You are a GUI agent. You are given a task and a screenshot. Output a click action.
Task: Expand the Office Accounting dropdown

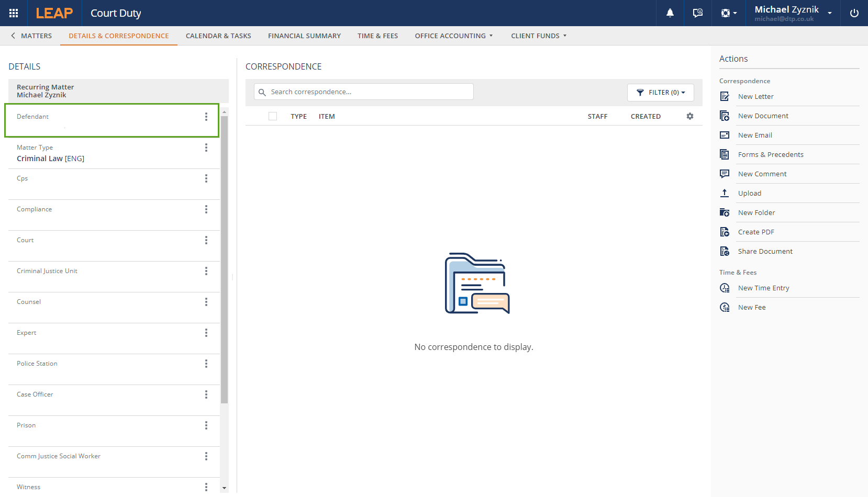(453, 36)
